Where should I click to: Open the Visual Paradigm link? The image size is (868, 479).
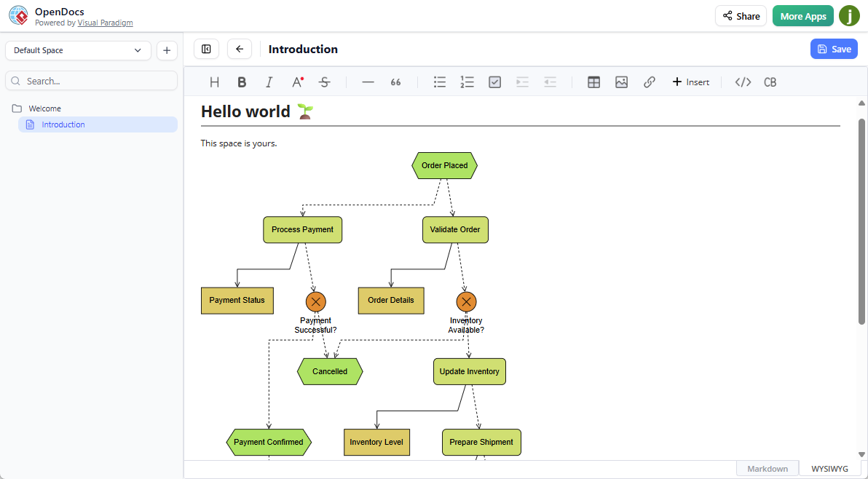tap(105, 23)
